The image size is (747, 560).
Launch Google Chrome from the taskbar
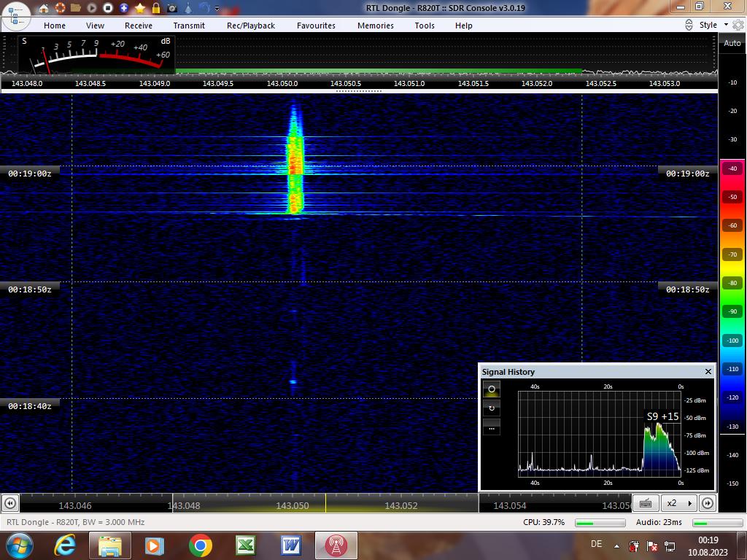[x=200, y=545]
